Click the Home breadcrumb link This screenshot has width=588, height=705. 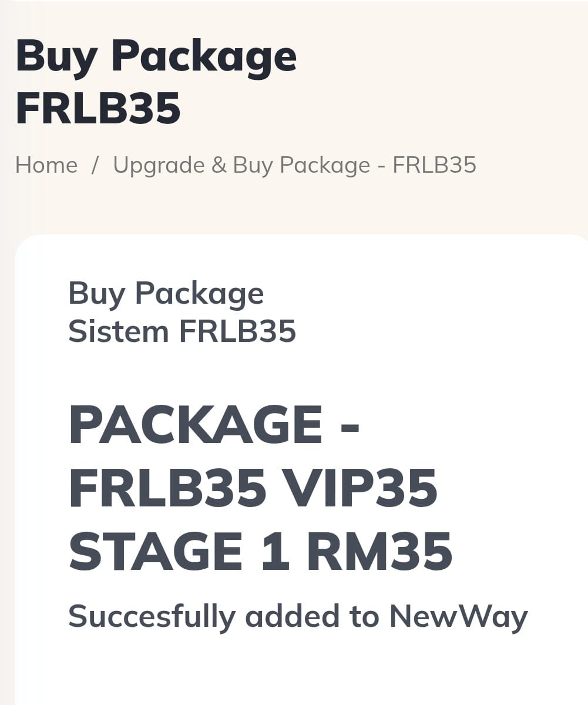[46, 165]
